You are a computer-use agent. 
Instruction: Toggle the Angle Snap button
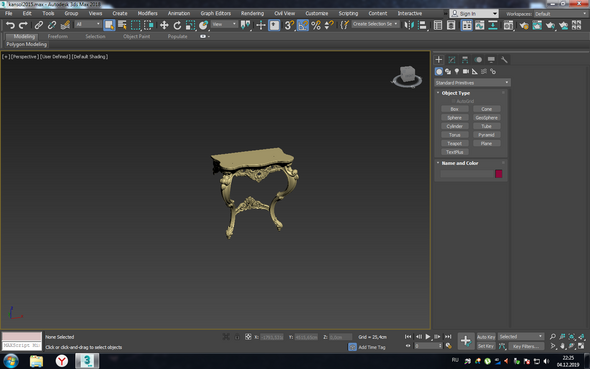(303, 25)
